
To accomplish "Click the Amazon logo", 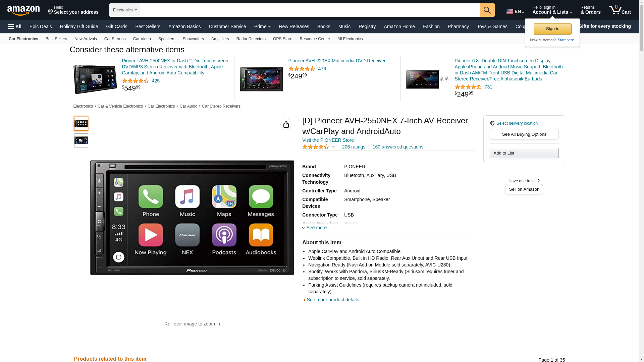I will [23, 11].
